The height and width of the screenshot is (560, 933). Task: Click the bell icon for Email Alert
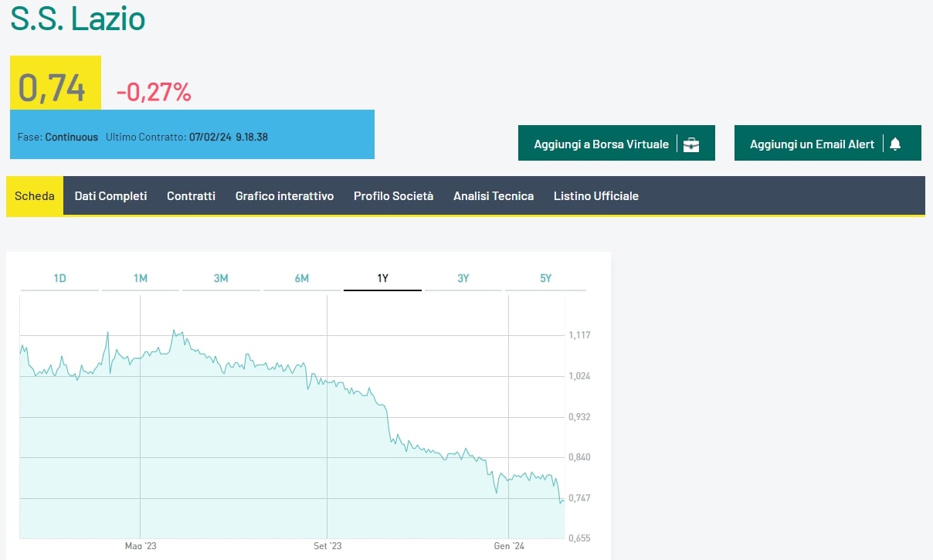pos(895,144)
